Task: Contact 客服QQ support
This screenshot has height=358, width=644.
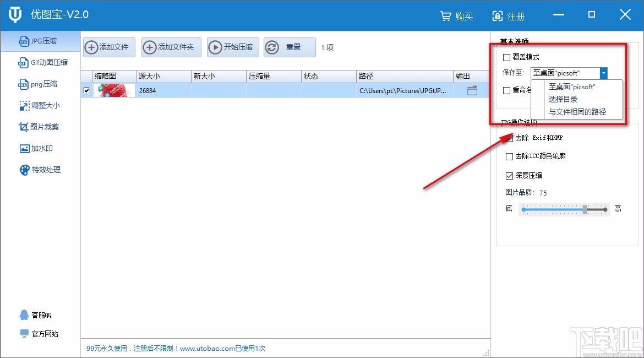Action: click(36, 315)
